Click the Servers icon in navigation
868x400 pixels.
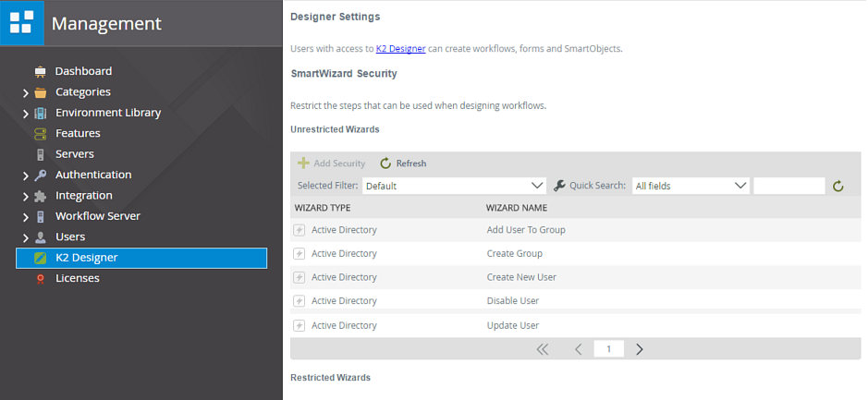click(x=40, y=154)
